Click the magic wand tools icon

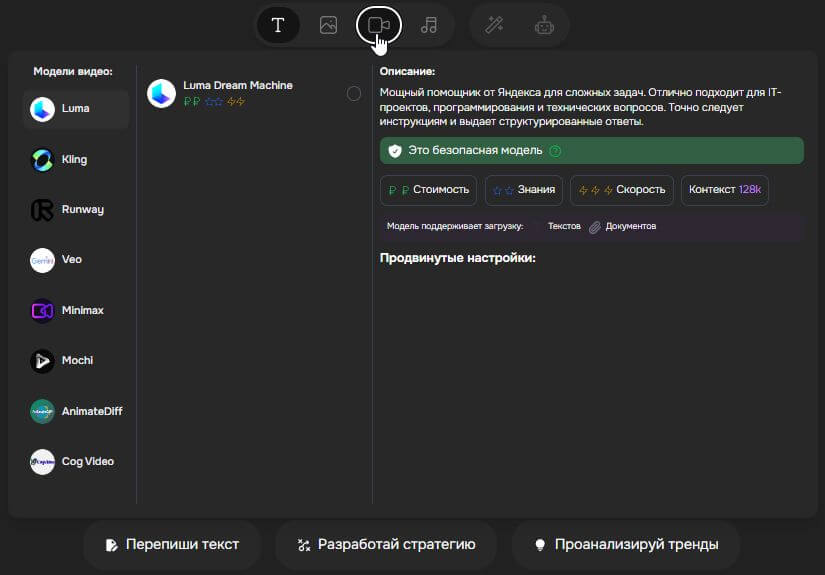pyautogui.click(x=494, y=26)
